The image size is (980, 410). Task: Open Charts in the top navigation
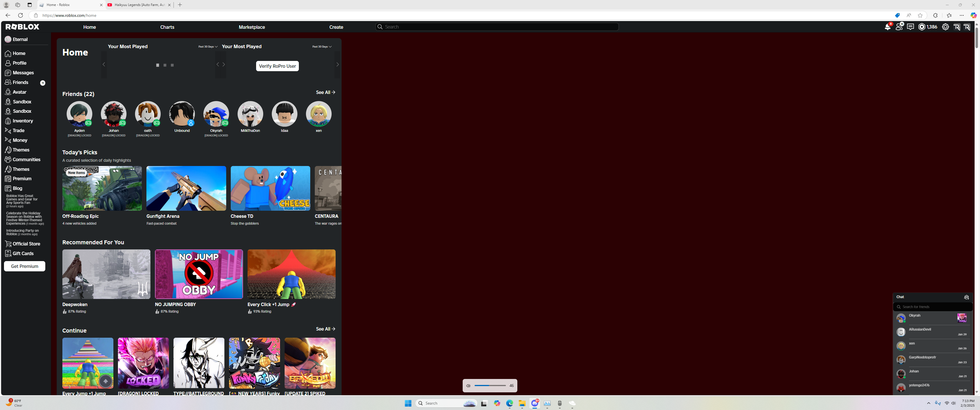tap(167, 27)
